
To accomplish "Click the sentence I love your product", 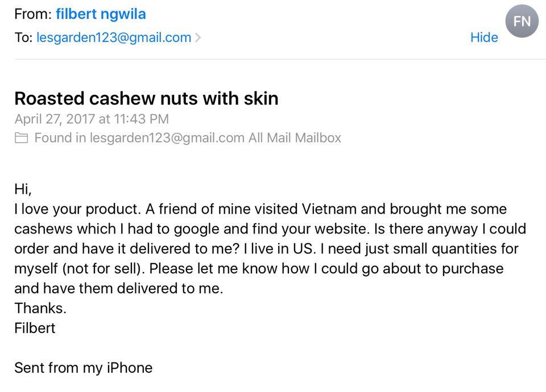I will (x=78, y=209).
